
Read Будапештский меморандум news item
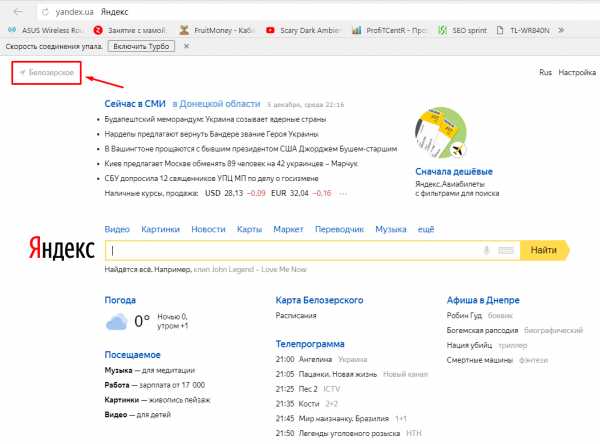[x=215, y=119]
